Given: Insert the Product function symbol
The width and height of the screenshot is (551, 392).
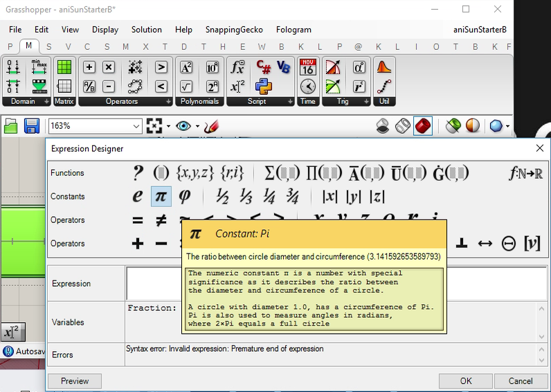Looking at the screenshot, I should click(324, 173).
